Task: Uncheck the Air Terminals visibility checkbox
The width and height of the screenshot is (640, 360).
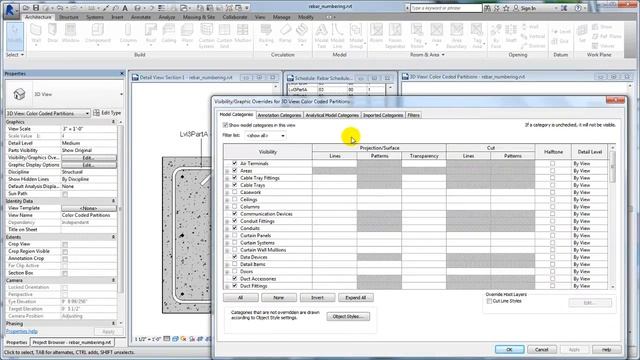Action: (x=235, y=163)
